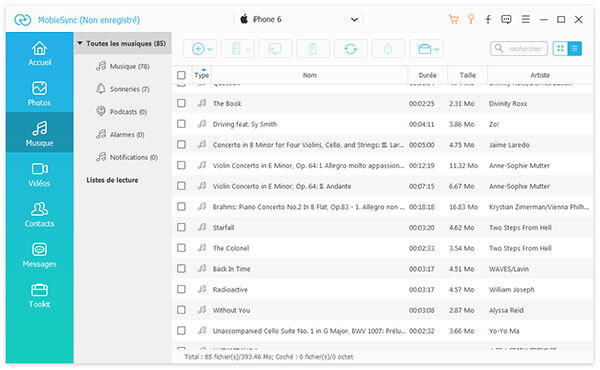
Task: Open the iPhone 6 device dropdown
Action: point(354,20)
